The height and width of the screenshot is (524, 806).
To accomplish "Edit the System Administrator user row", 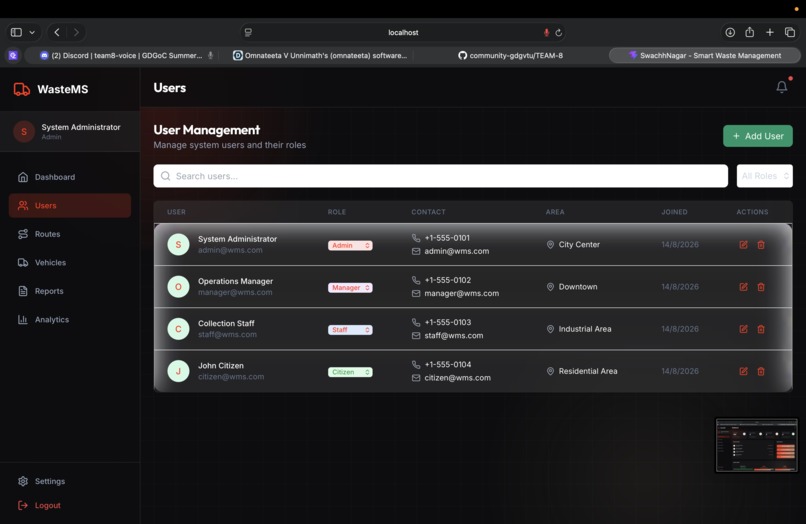I will point(743,245).
